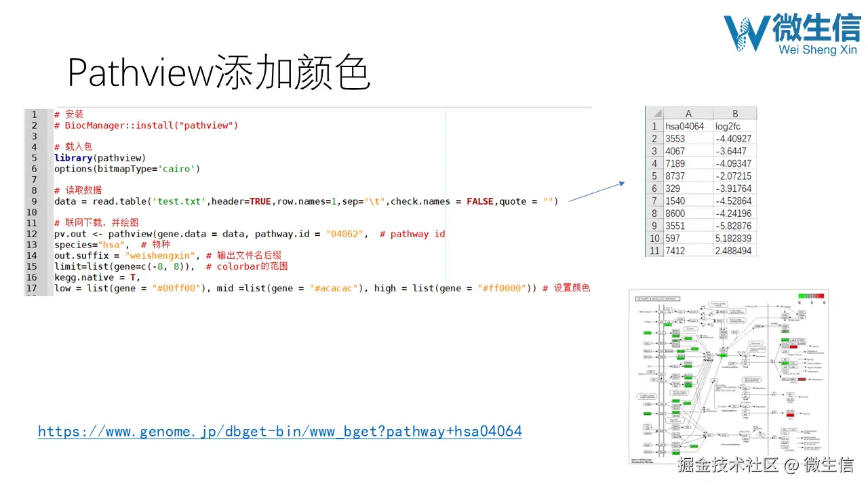868x488 pixels.
Task: Select cell with gene ID 597
Action: (688, 238)
